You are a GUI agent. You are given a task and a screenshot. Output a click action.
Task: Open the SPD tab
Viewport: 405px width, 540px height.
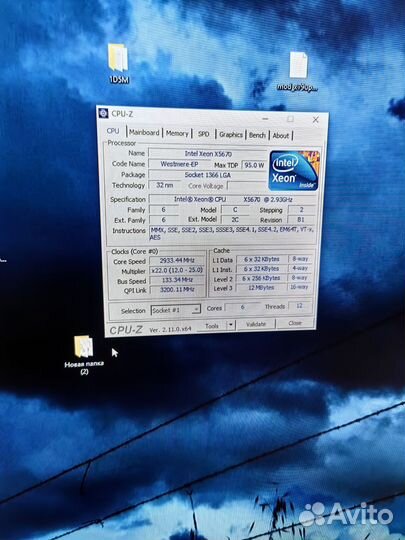coord(204,134)
